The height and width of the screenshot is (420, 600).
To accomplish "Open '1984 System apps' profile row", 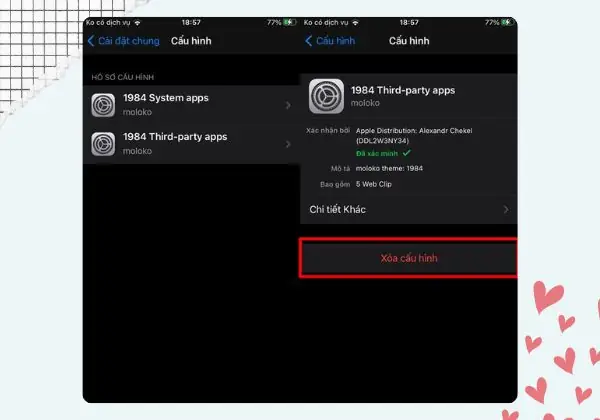I will click(191, 105).
